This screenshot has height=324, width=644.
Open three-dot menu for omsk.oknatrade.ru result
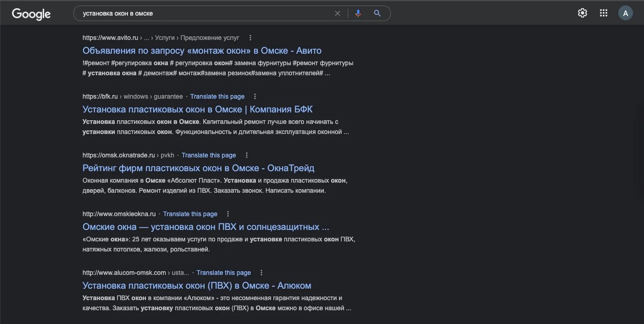pyautogui.click(x=247, y=155)
